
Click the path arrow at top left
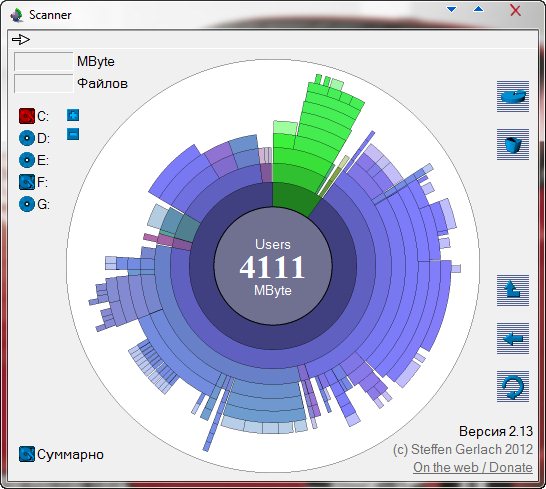21,39
